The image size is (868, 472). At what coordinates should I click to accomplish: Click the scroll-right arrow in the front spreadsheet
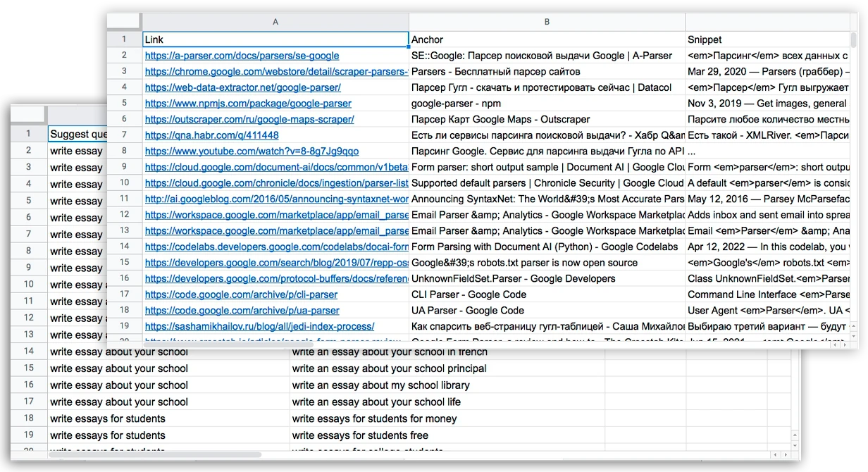(x=843, y=344)
